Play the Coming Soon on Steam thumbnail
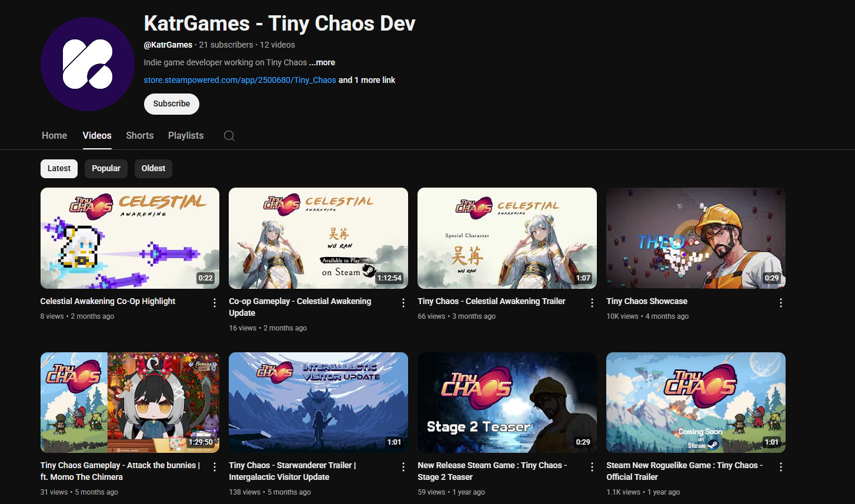855x504 pixels. click(x=696, y=402)
